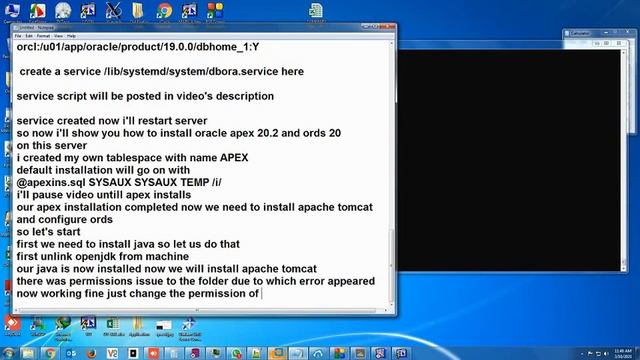Open Outlook from the taskbar
The width and height of the screenshot is (640, 360).
71,353
